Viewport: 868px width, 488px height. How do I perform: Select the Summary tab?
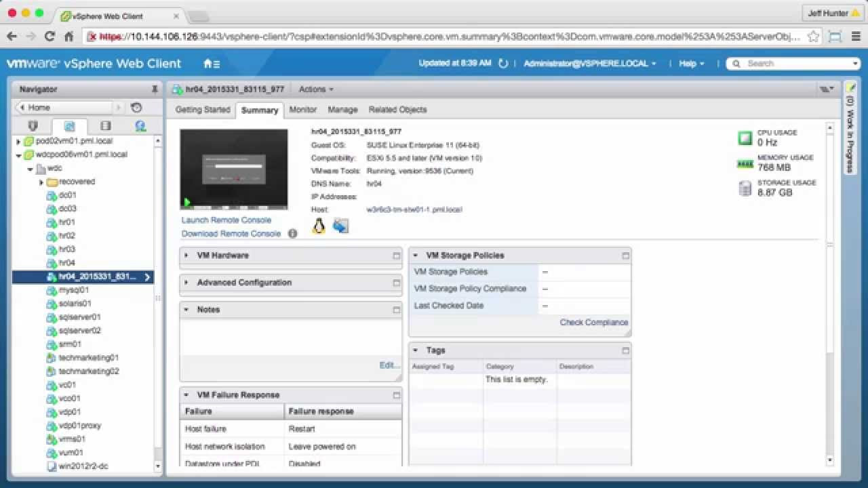(x=260, y=110)
